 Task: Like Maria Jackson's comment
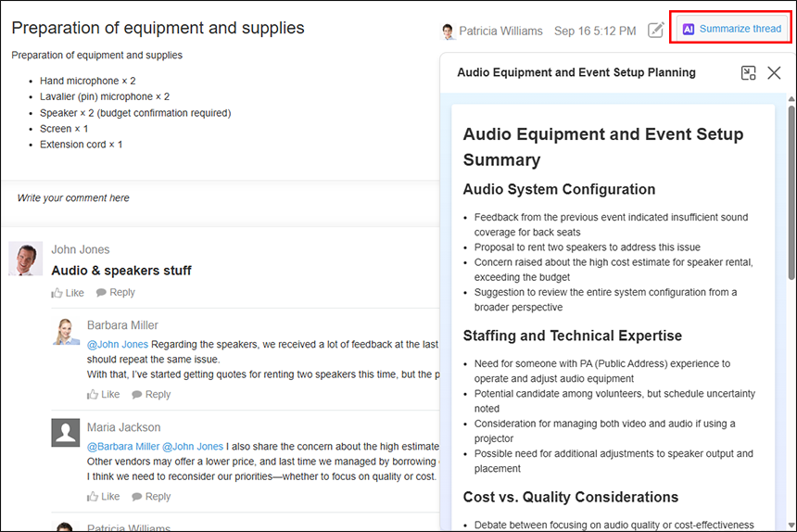pyautogui.click(x=104, y=497)
